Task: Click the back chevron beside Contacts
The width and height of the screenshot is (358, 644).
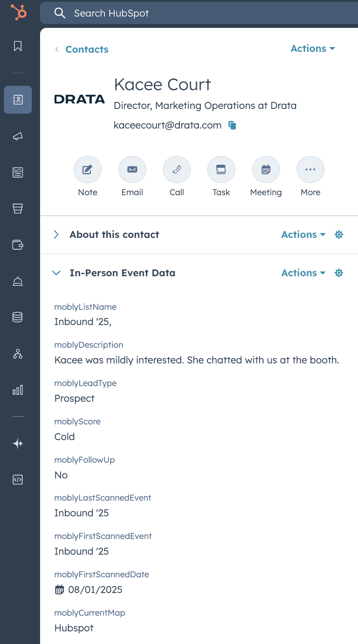Action: point(57,49)
